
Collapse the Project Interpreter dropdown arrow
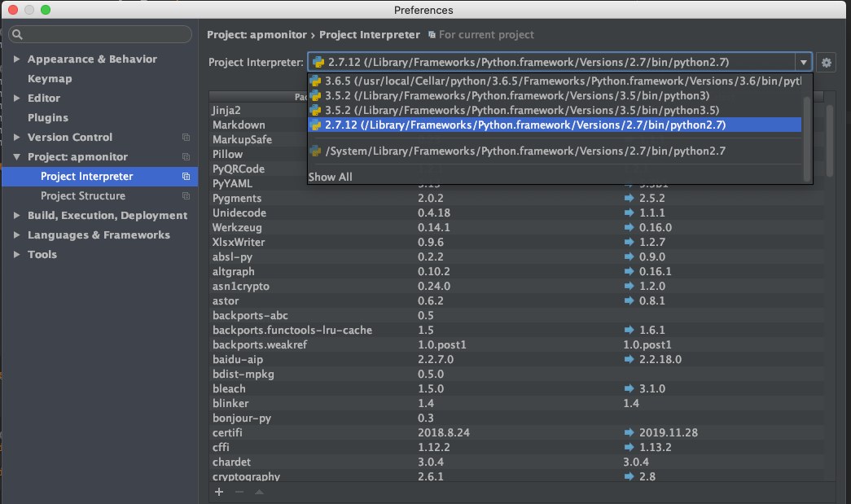[804, 63]
